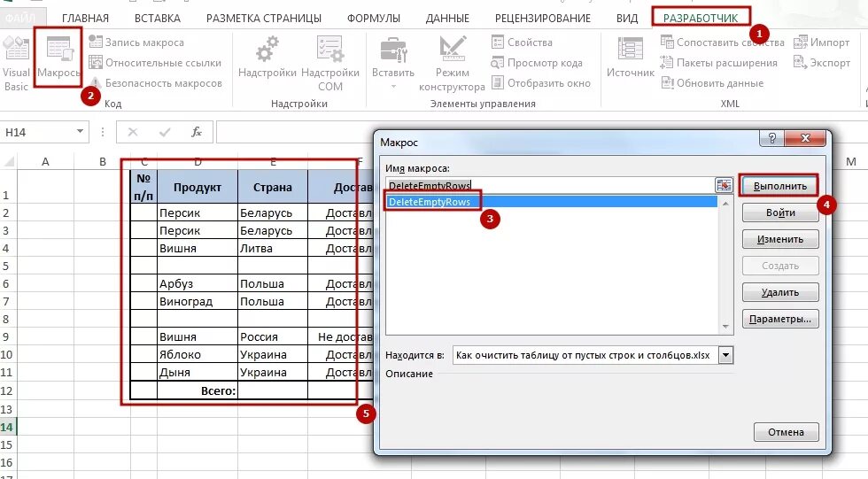
Task: Click the cell containing Россия
Action: point(273,336)
